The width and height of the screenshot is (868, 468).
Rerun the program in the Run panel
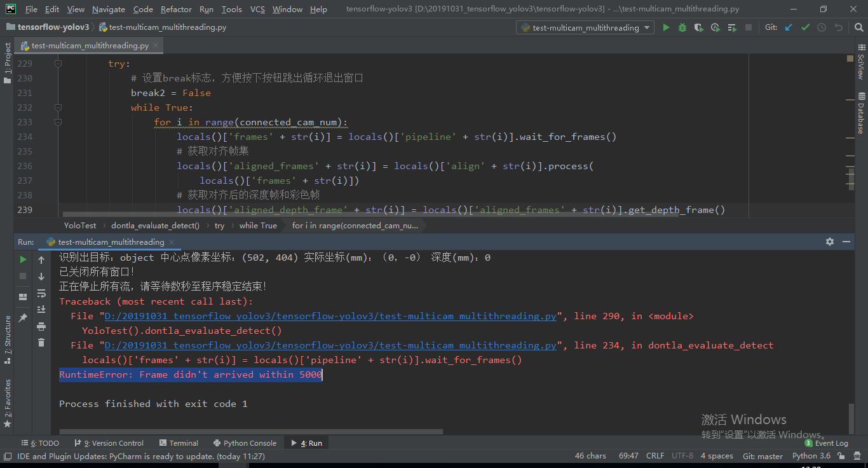tap(22, 259)
